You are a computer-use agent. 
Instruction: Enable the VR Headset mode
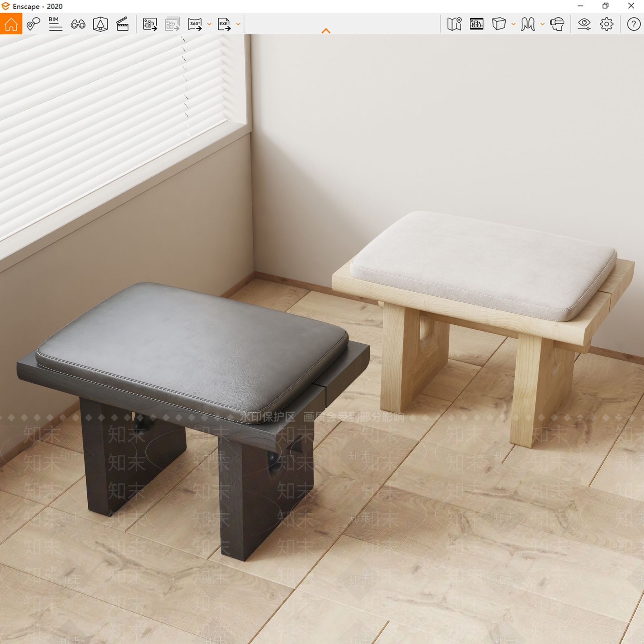click(557, 24)
